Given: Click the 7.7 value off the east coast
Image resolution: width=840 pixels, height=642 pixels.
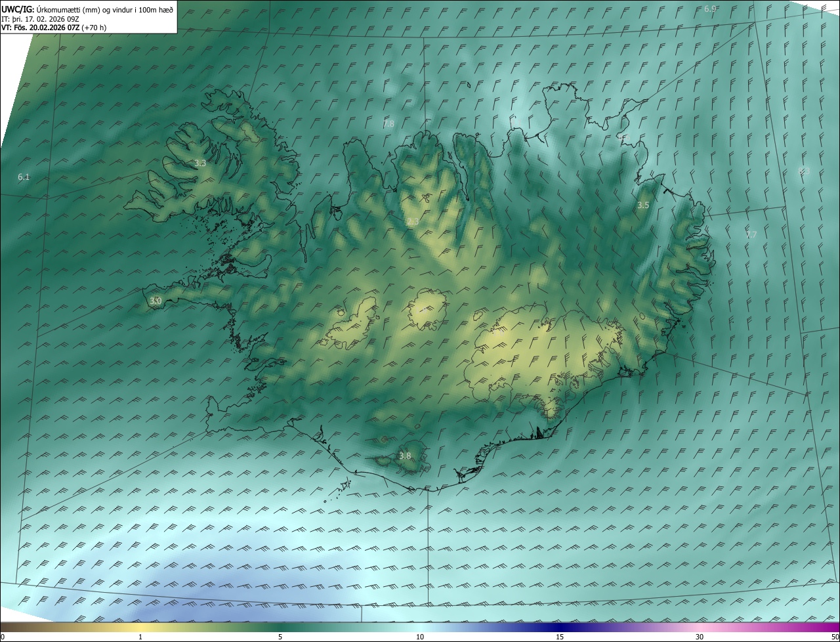Looking at the screenshot, I should pos(751,234).
